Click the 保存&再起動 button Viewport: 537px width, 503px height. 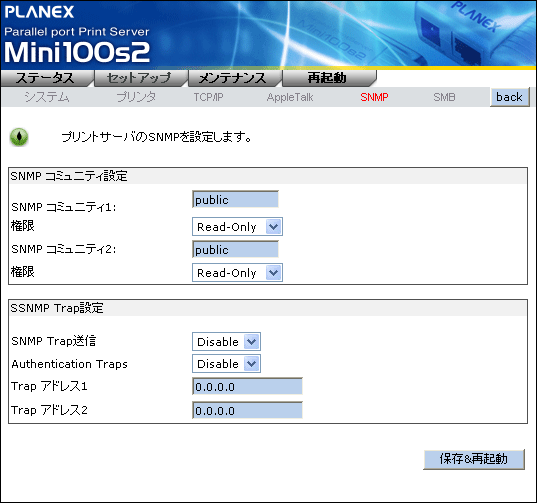pos(474,459)
